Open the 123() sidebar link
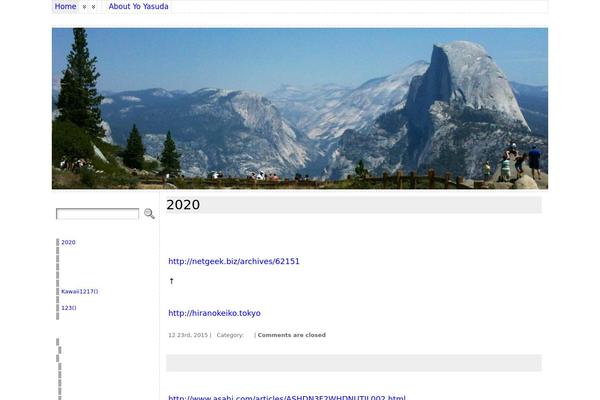The image size is (600, 400). (68, 308)
